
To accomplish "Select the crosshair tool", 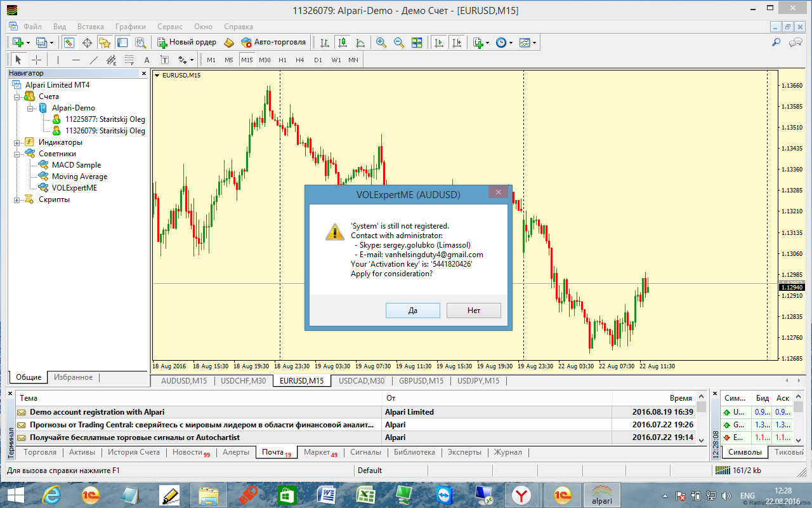I will pyautogui.click(x=36, y=60).
